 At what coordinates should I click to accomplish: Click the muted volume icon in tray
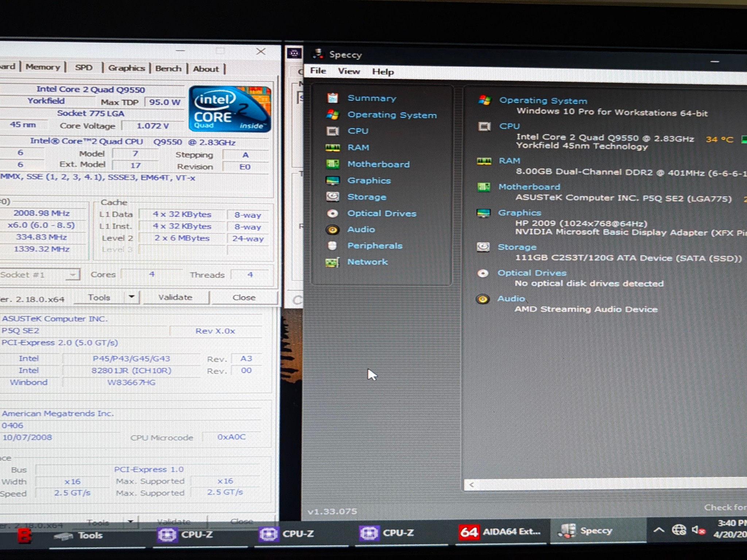[698, 530]
